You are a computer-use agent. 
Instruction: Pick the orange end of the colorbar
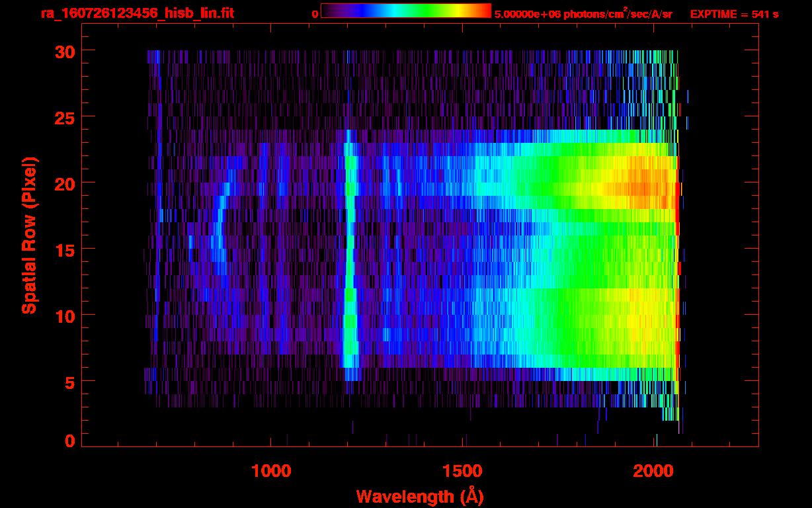click(481, 11)
